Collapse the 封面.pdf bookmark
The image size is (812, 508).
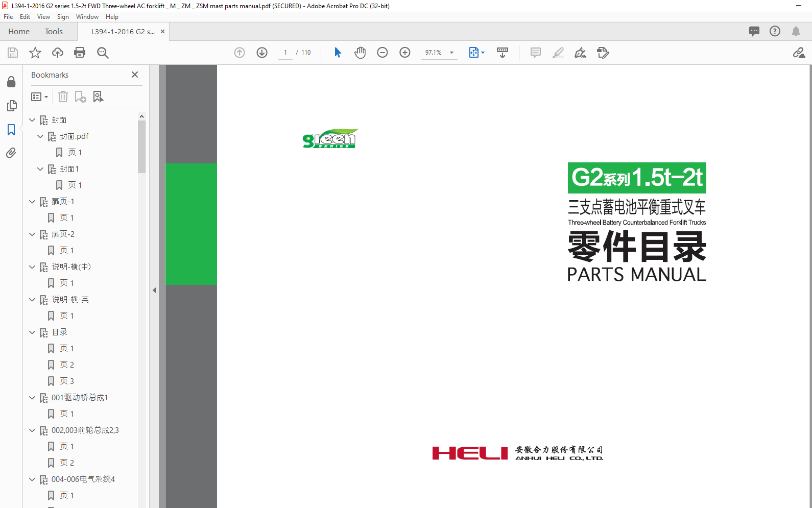click(40, 136)
